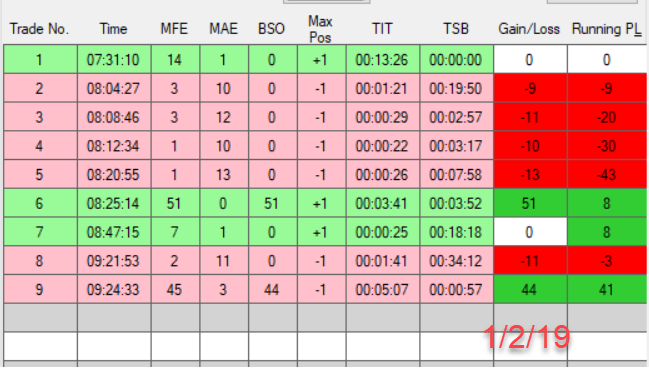This screenshot has height=368, width=649.
Task: Click TIT value 00:00:22
Action: [x=383, y=146]
